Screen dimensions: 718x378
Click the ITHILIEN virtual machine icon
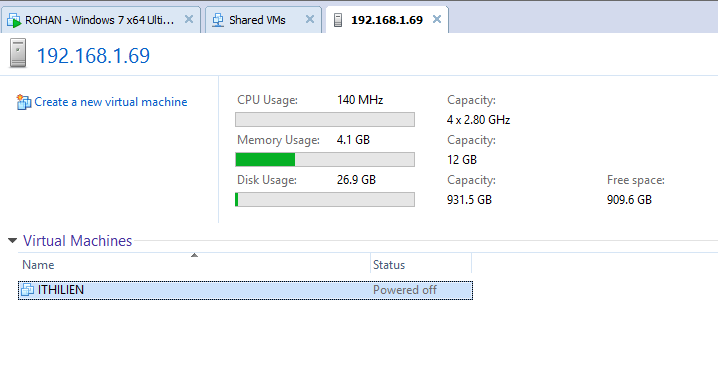click(27, 290)
